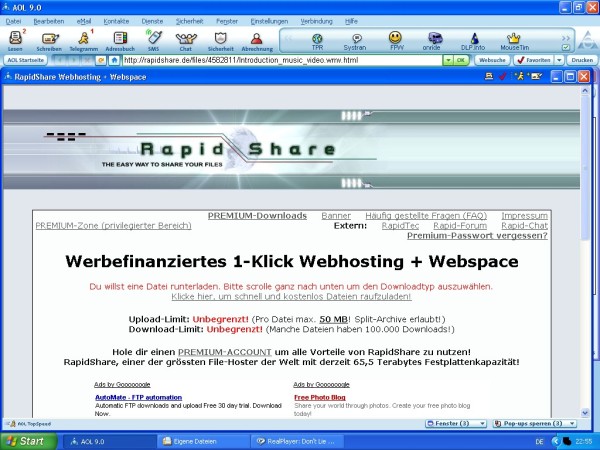Viewport: 600px width, 450px height.
Task: Open the Banner link
Action: [x=336, y=216]
